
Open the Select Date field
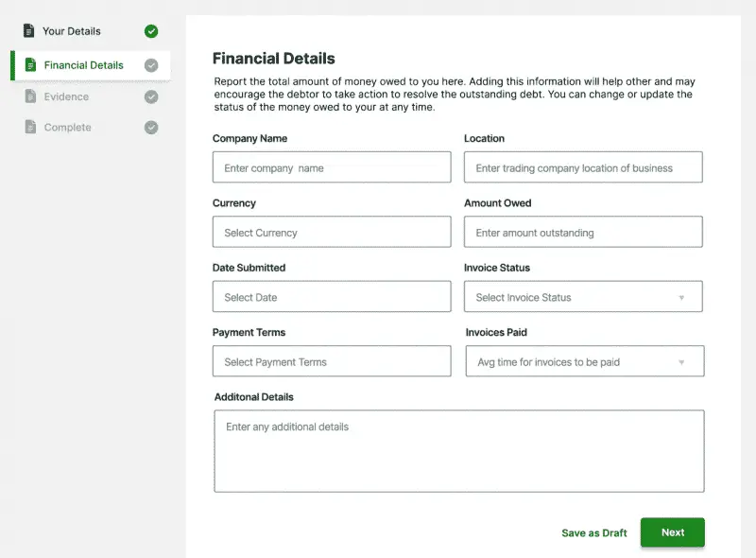tap(332, 296)
